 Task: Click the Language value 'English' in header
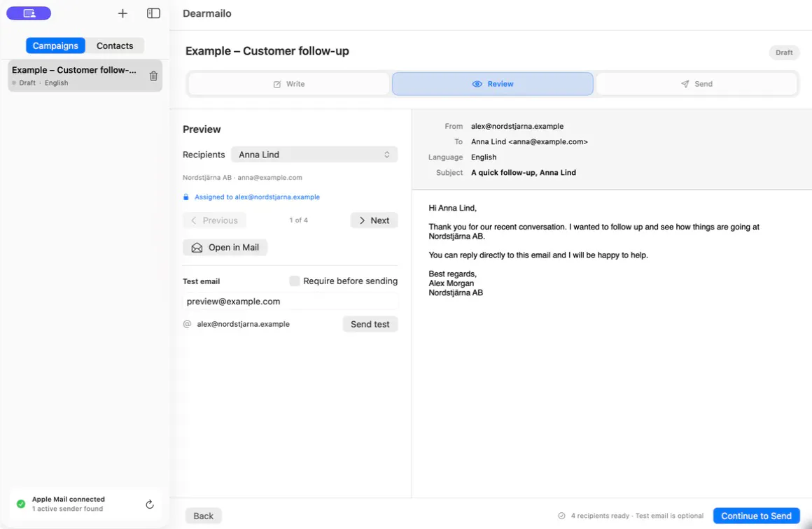(484, 157)
